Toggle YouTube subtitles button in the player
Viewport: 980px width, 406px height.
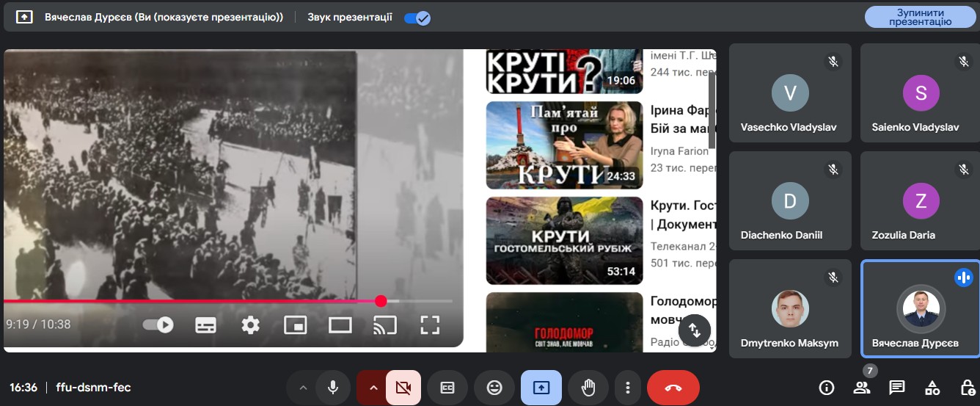pos(205,325)
